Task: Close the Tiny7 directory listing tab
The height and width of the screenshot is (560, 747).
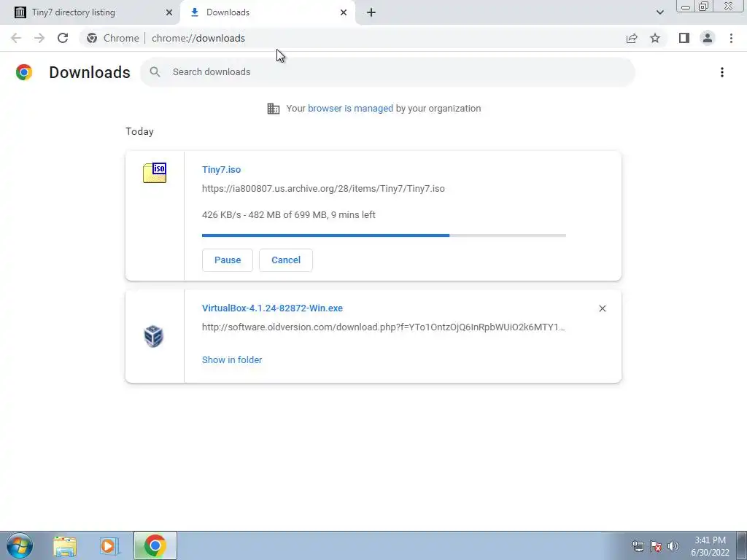Action: point(169,12)
